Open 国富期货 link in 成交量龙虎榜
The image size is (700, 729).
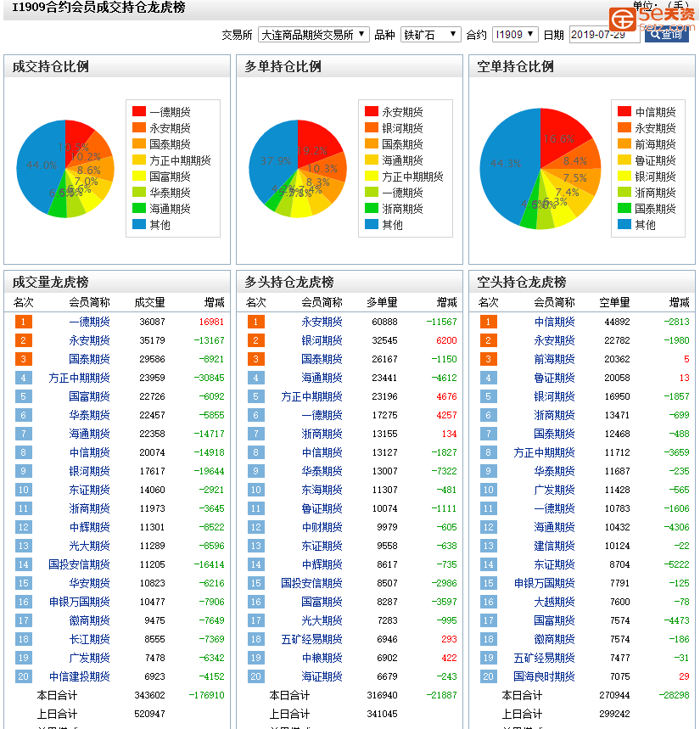[x=89, y=396]
